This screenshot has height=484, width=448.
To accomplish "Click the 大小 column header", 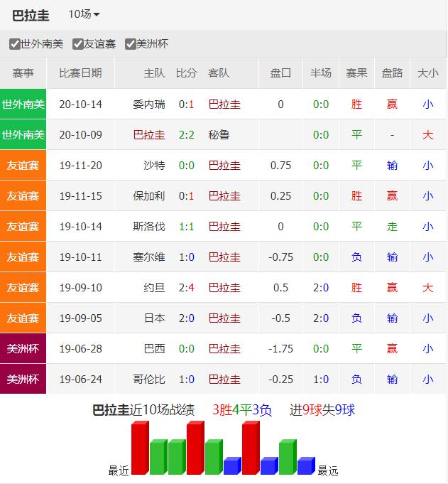I will (x=427, y=73).
